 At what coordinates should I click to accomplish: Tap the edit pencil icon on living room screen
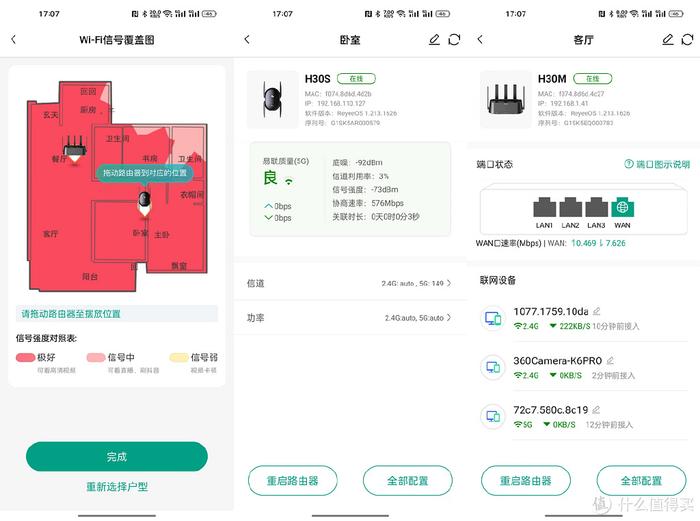point(667,39)
